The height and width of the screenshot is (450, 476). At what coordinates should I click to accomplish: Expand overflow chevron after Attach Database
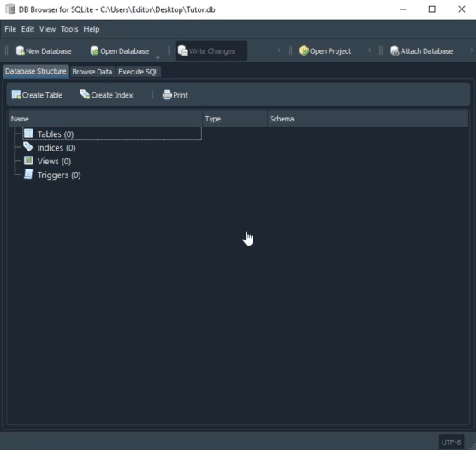[x=472, y=50]
